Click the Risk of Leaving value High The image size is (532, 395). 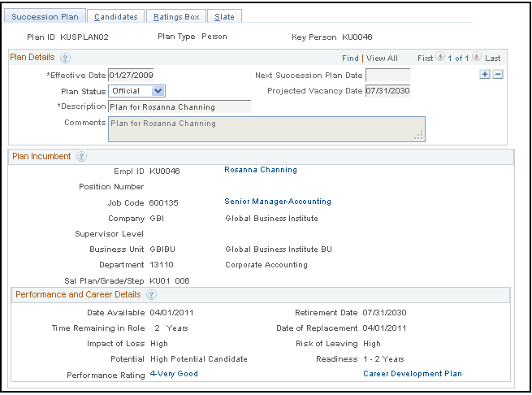[x=372, y=344]
